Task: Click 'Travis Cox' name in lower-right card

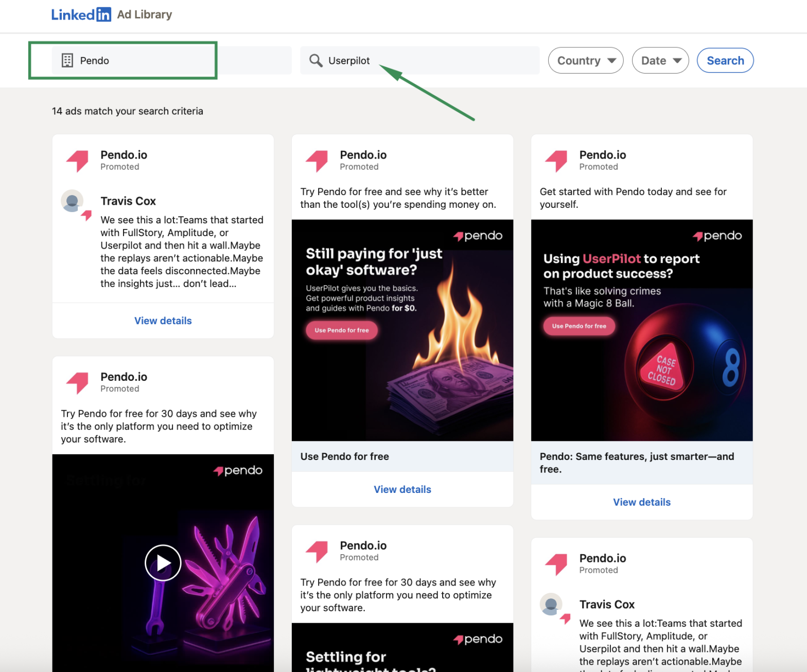Action: click(607, 605)
